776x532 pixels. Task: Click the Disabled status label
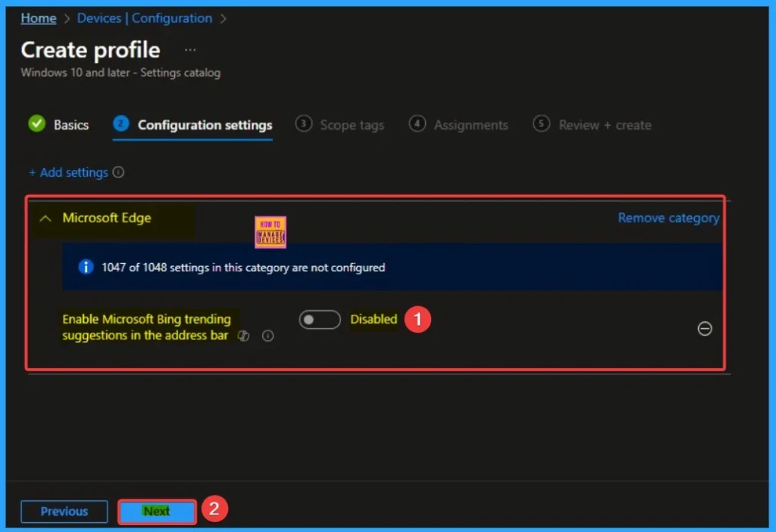[374, 319]
